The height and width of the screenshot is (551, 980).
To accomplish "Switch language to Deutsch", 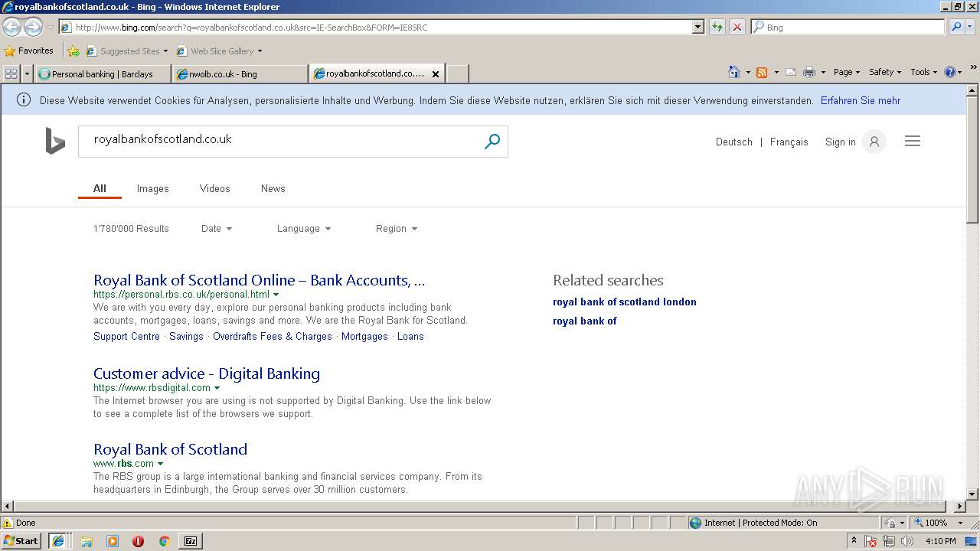I will click(x=734, y=142).
